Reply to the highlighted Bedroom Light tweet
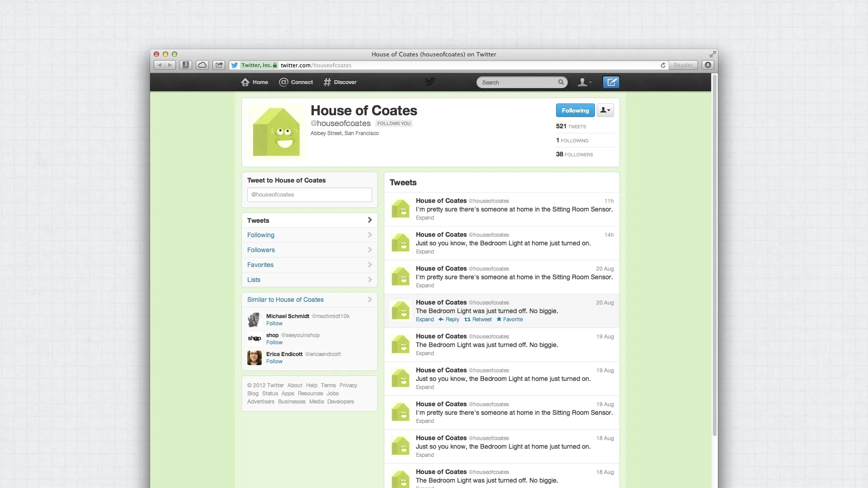The image size is (868, 488). pyautogui.click(x=449, y=319)
